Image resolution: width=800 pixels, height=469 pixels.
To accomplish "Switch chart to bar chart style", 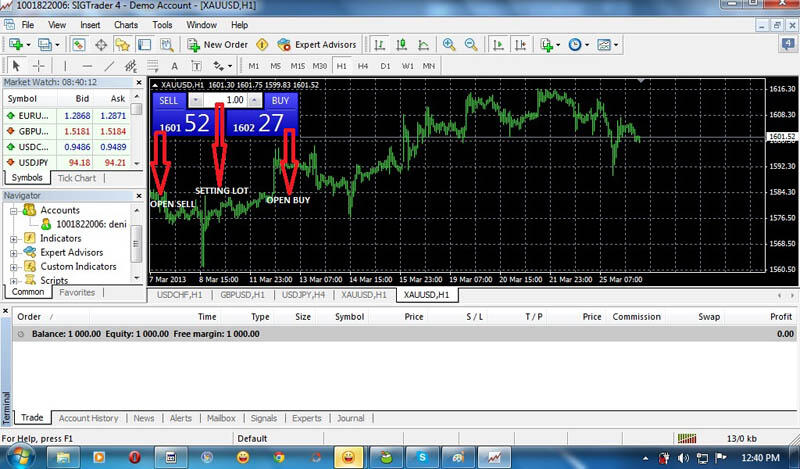I will pyautogui.click(x=379, y=45).
